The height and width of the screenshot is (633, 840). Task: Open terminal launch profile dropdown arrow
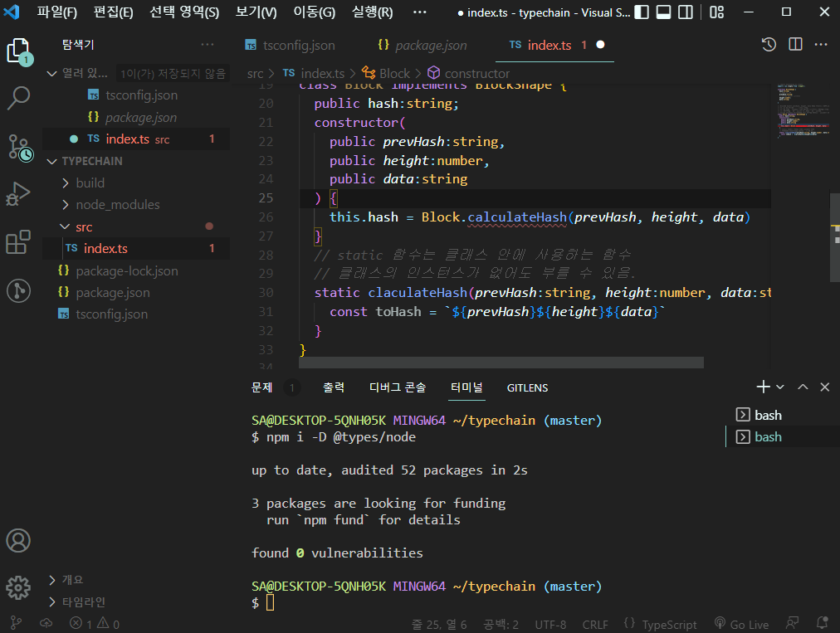coord(780,387)
